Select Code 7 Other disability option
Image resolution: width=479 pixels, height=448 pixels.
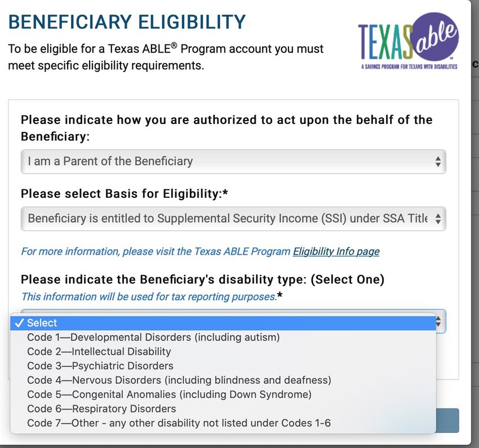pos(223,423)
